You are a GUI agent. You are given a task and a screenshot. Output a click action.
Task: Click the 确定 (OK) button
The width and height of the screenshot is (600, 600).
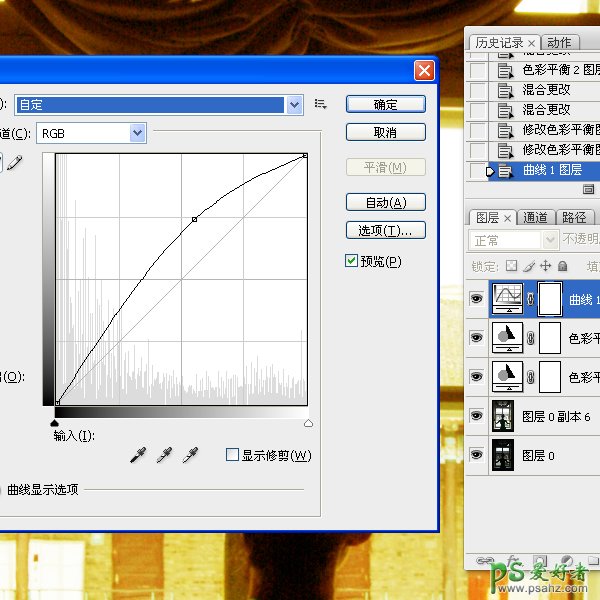(x=385, y=105)
